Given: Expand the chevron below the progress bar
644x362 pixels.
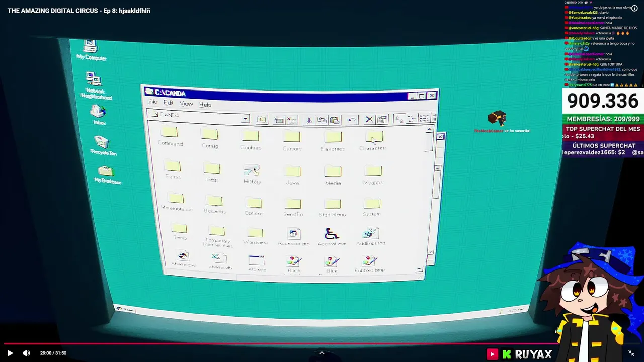Looking at the screenshot, I should (322, 353).
